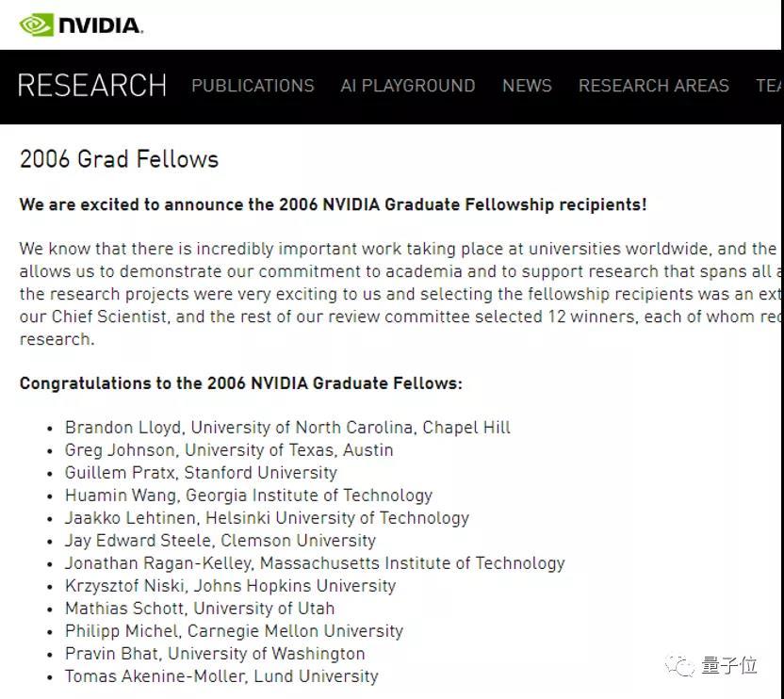Viewport: 784px width, 699px height.
Task: Select Greg Johnson, University of Texas entry
Action: pos(229,450)
